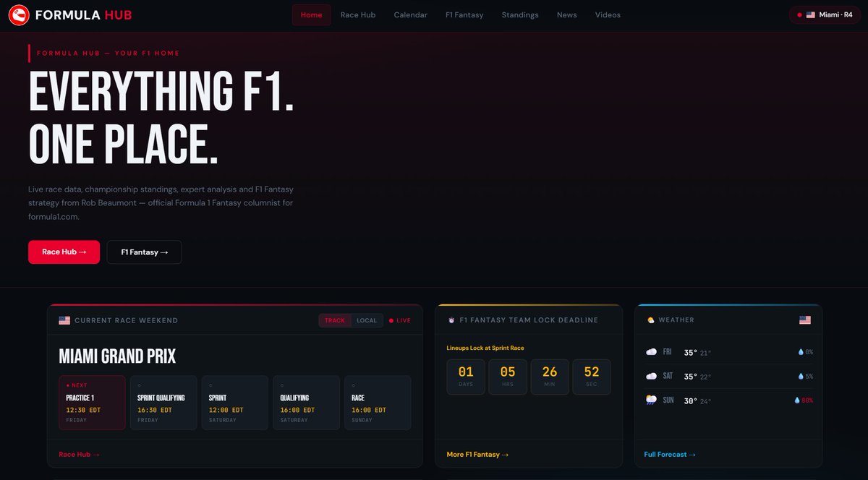Click Friday's 35° temperature value
Image resolution: width=868 pixels, height=480 pixels.
click(x=690, y=353)
